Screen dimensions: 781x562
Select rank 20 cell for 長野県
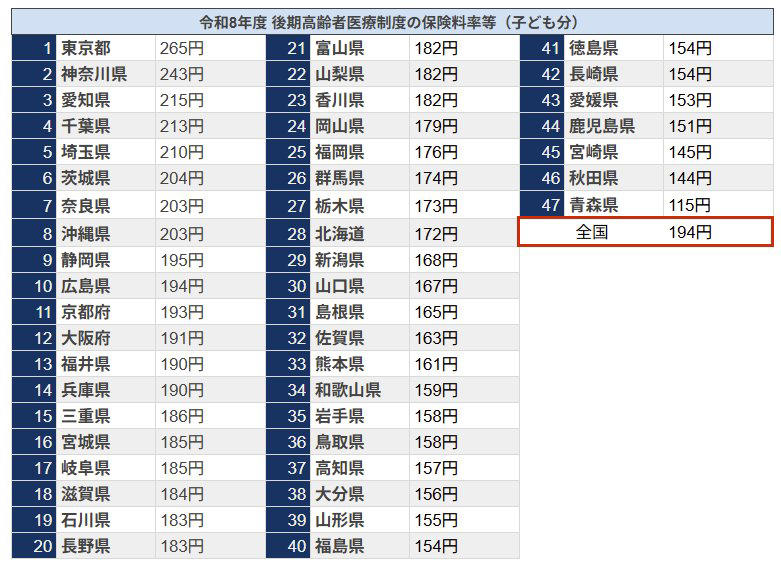(x=34, y=546)
